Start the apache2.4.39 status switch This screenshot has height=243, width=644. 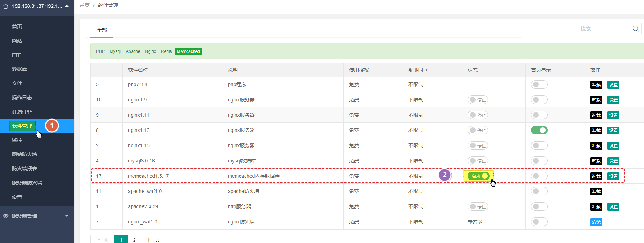click(477, 207)
